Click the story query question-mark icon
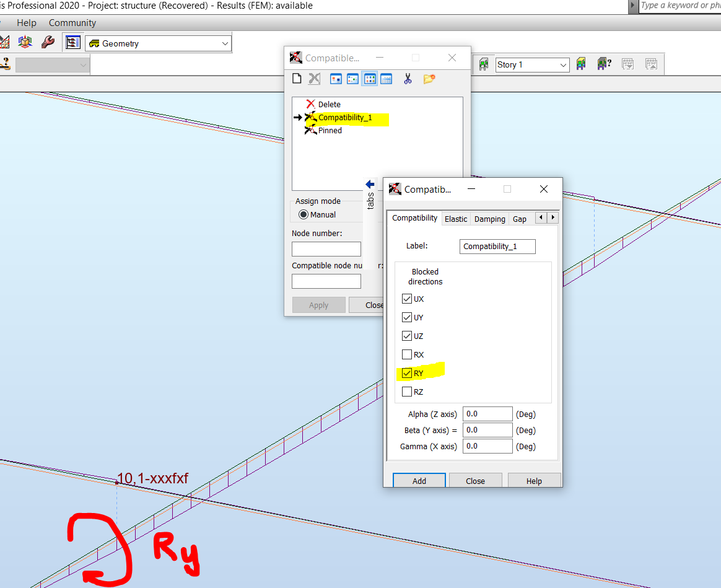This screenshot has height=588, width=721. 604,64
